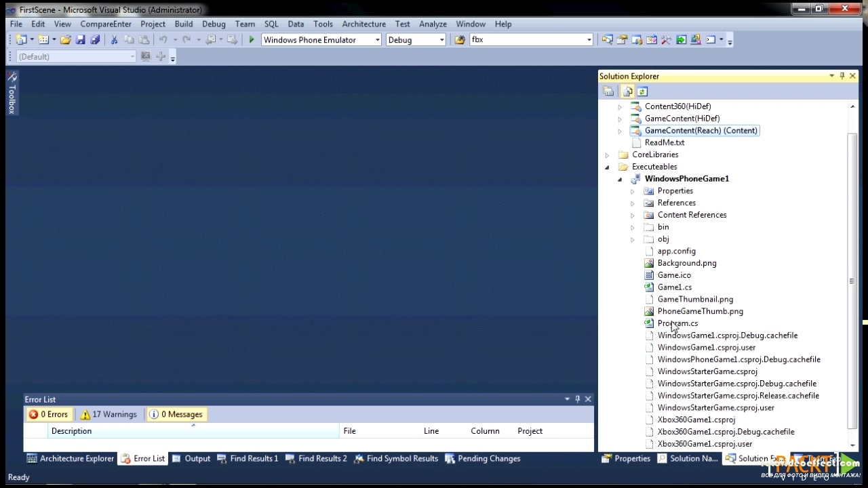The image size is (868, 488).
Task: Switch to the Architecture Explorer tab
Action: pyautogui.click(x=71, y=458)
